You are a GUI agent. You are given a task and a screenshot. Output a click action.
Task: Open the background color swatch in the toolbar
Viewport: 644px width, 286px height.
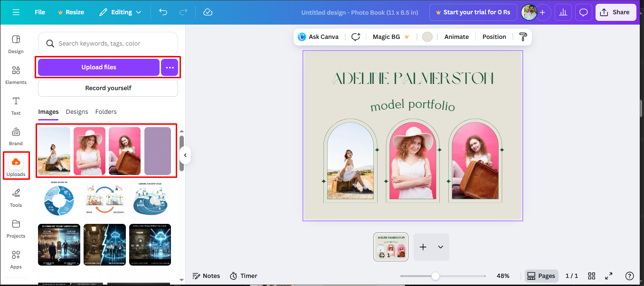pos(427,37)
